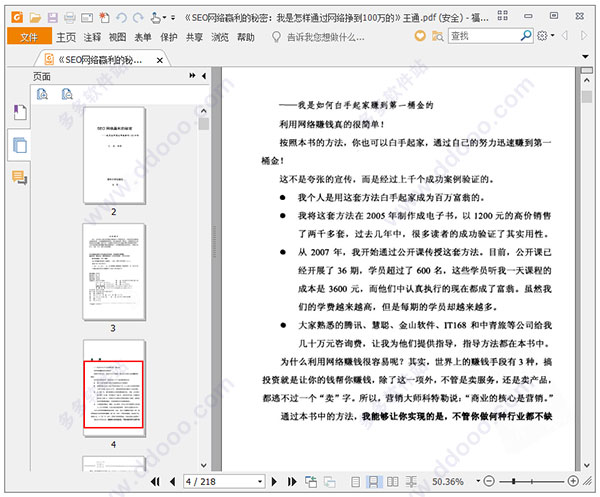Go to the next page
The height and width of the screenshot is (497, 600).
274,481
